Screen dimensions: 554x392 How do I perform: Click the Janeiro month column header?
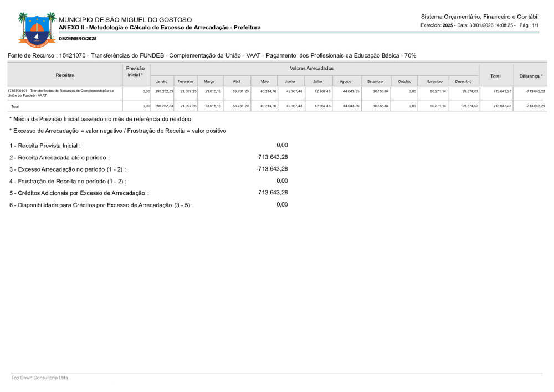(x=161, y=81)
